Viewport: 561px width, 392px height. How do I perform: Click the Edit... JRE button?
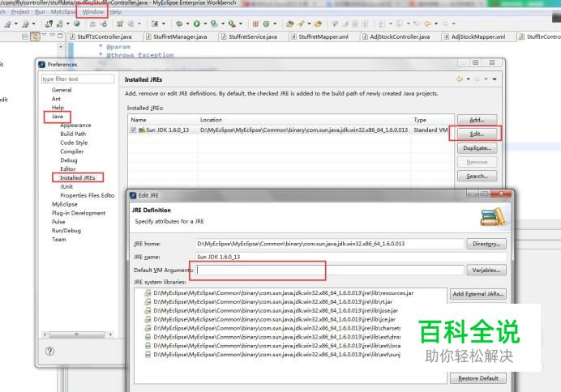pyautogui.click(x=477, y=134)
